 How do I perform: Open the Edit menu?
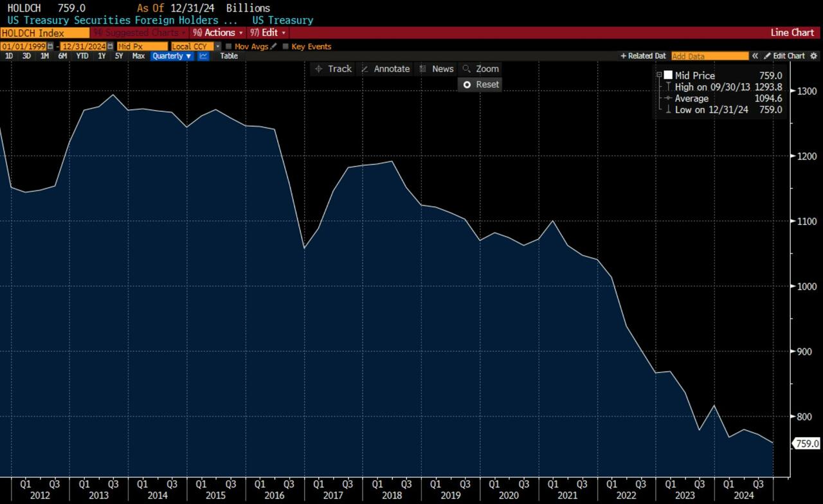(269, 32)
